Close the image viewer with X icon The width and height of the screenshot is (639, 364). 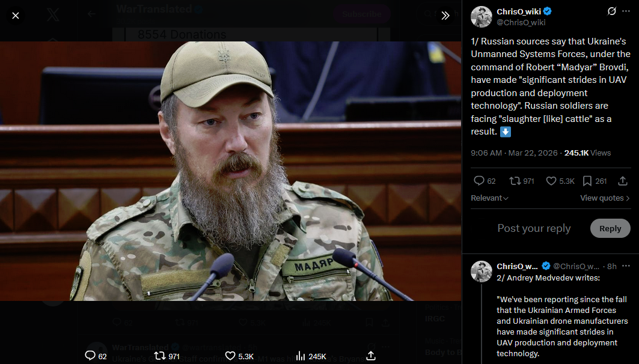tap(16, 16)
